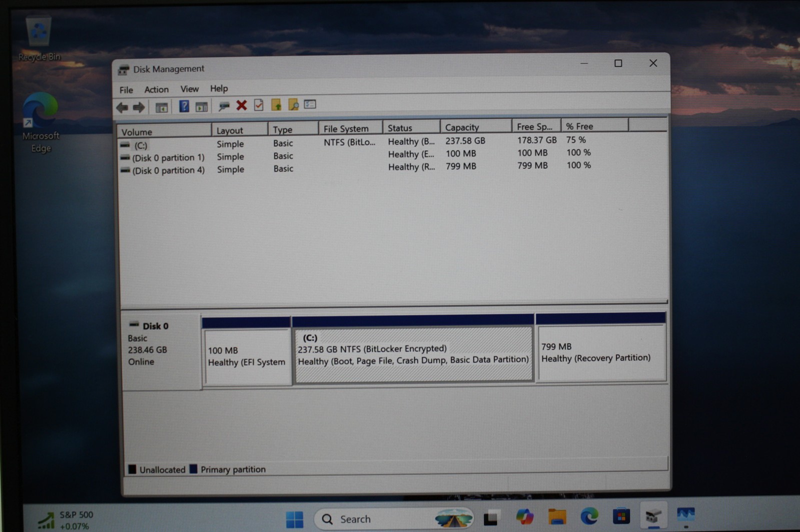Sort by the File System column header

[x=350, y=128]
